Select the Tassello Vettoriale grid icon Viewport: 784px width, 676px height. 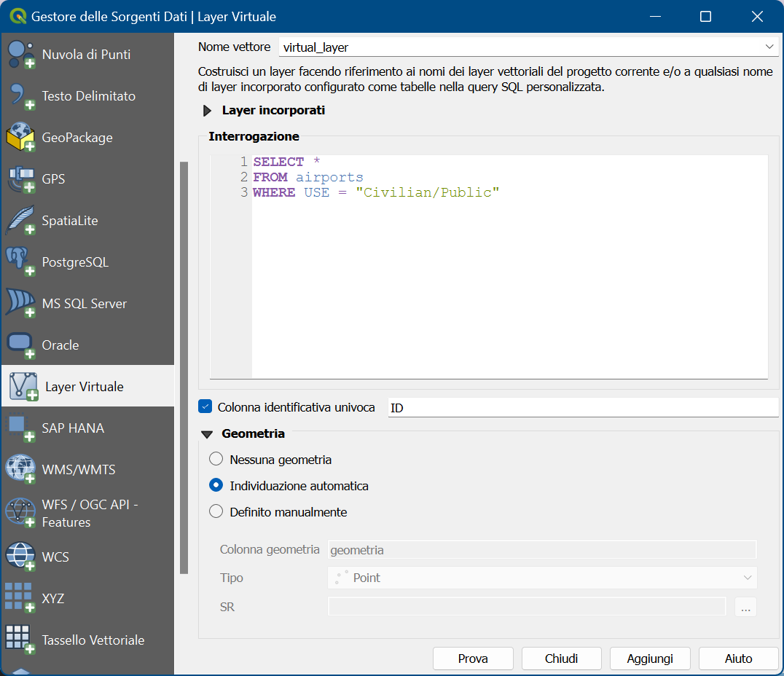coord(20,640)
